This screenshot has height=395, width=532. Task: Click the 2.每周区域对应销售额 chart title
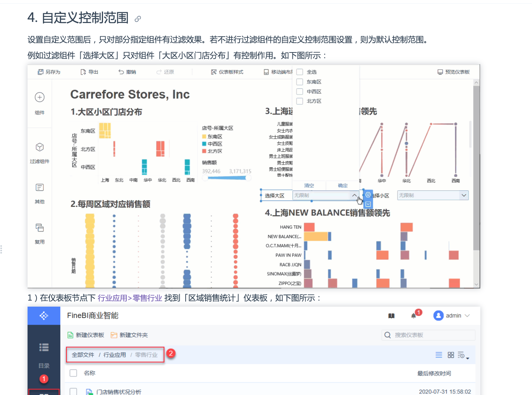point(111,204)
